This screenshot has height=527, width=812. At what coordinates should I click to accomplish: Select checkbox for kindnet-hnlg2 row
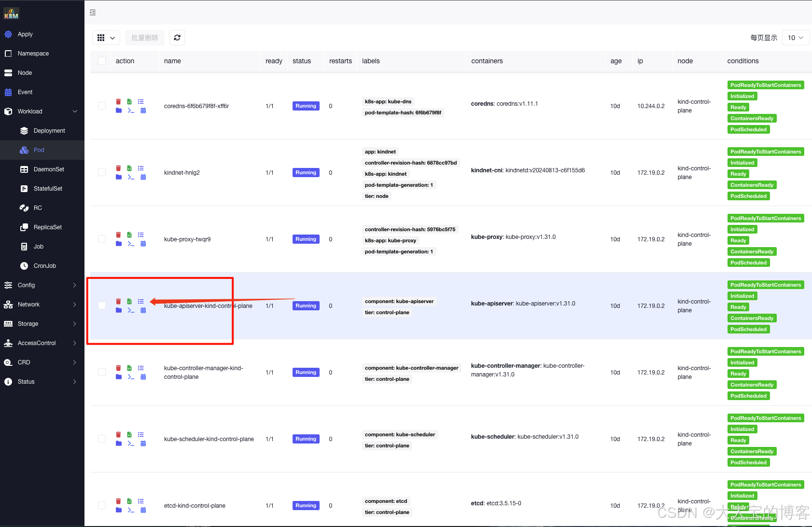tap(102, 172)
